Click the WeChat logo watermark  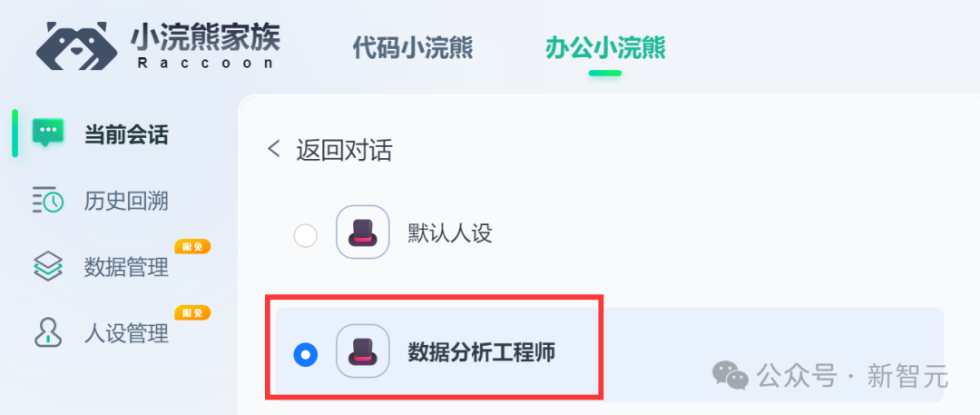pos(730,374)
